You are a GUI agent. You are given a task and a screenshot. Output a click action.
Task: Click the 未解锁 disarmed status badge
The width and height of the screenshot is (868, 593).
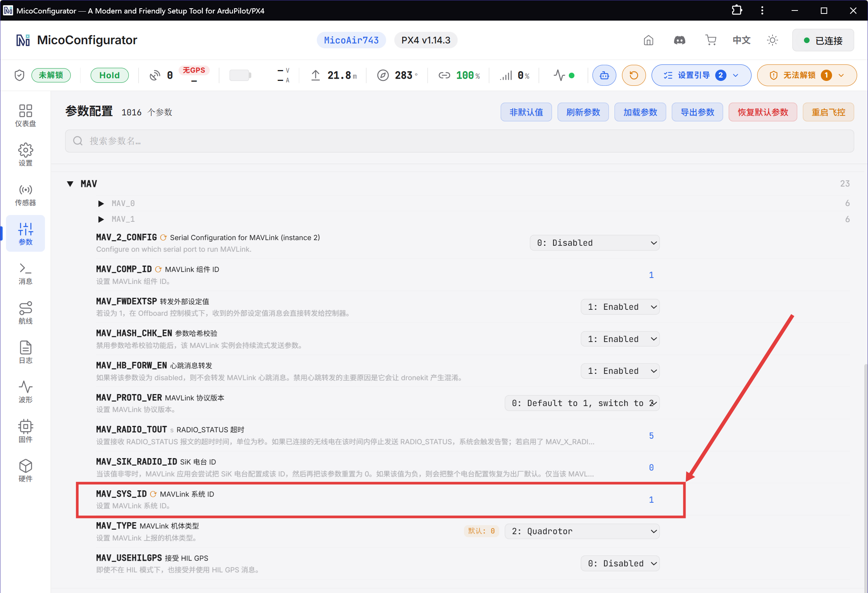(51, 75)
